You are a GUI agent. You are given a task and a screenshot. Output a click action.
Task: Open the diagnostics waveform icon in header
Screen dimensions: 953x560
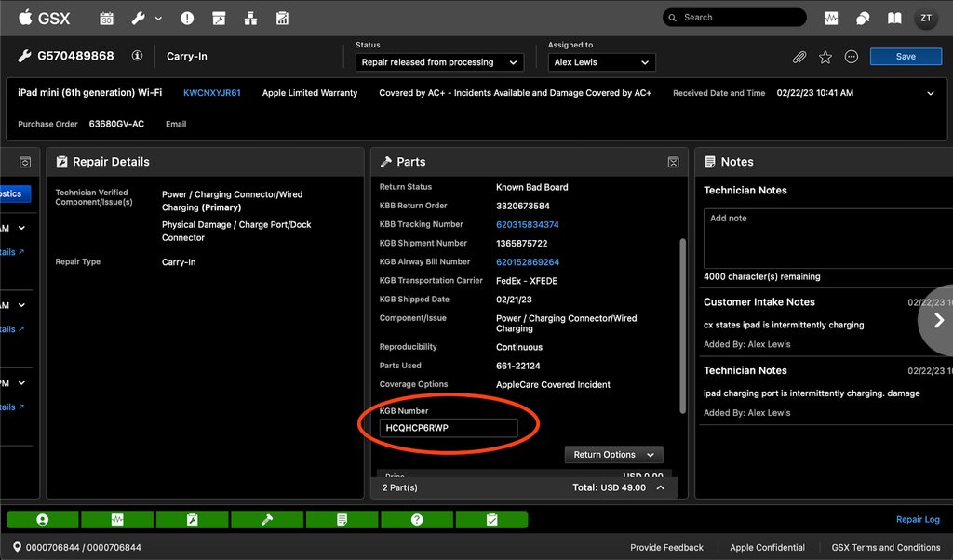(x=831, y=19)
